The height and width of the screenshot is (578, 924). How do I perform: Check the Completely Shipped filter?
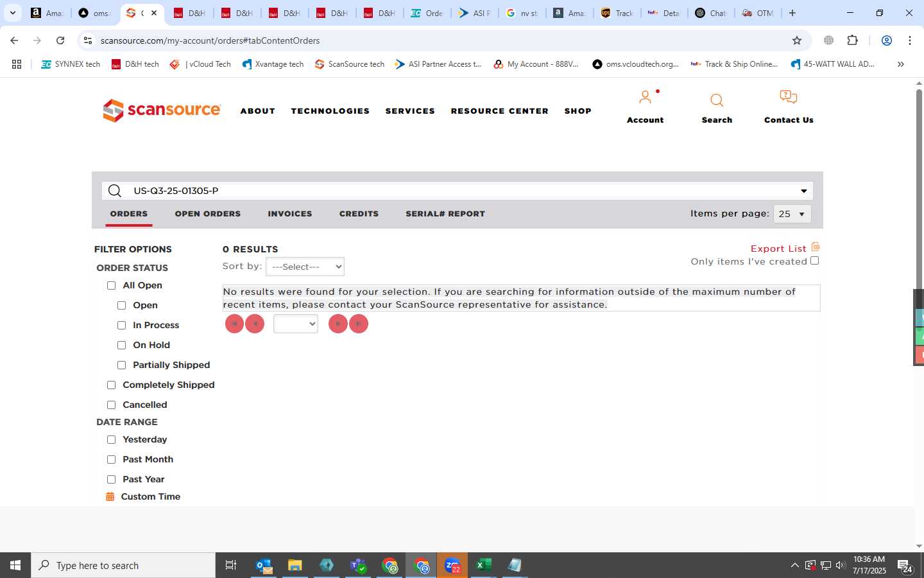[111, 385]
